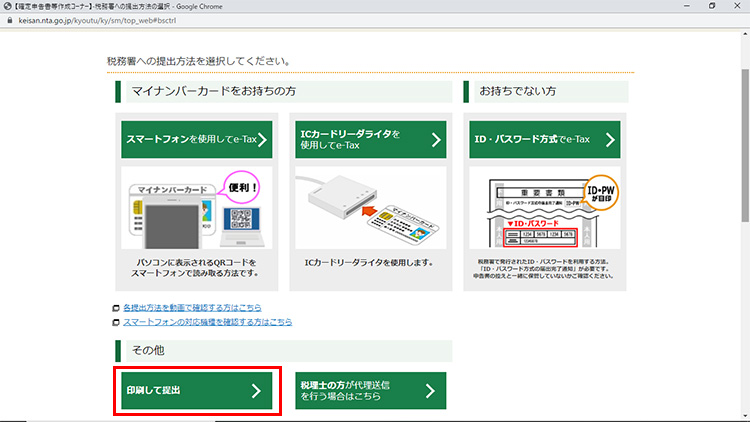Click the chevron on スマートフォンを使用してe-Tax button
750x422 pixels.
(x=262, y=140)
